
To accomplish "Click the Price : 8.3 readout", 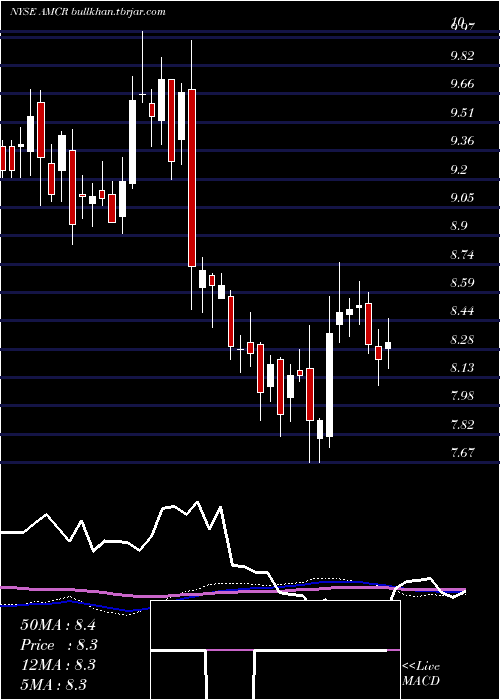I will coord(59,645).
